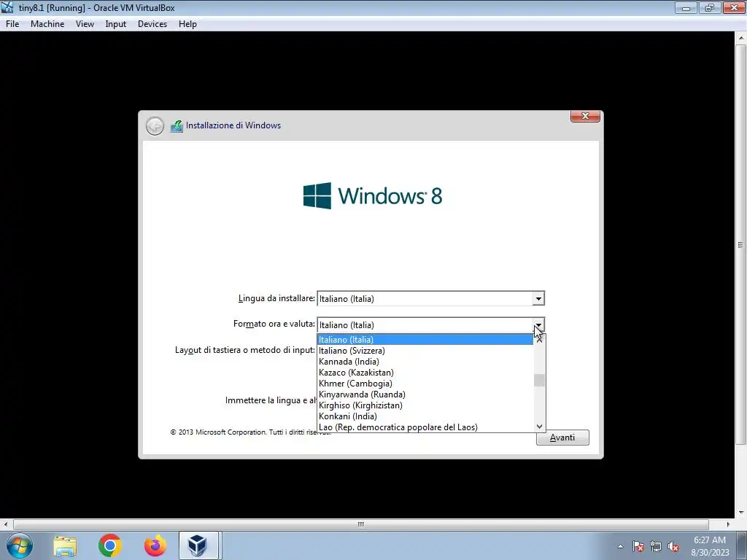
Task: Click the Formato ora e valuta dropdown arrow
Action: pos(538,325)
